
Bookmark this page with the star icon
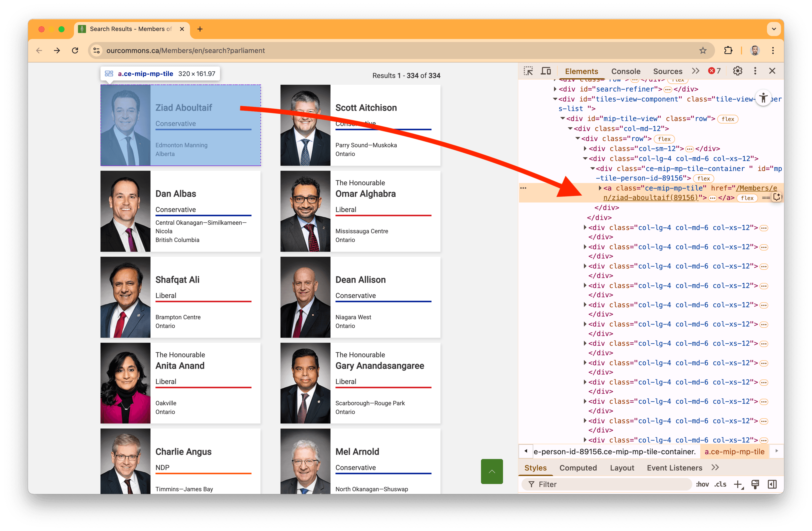(x=703, y=50)
